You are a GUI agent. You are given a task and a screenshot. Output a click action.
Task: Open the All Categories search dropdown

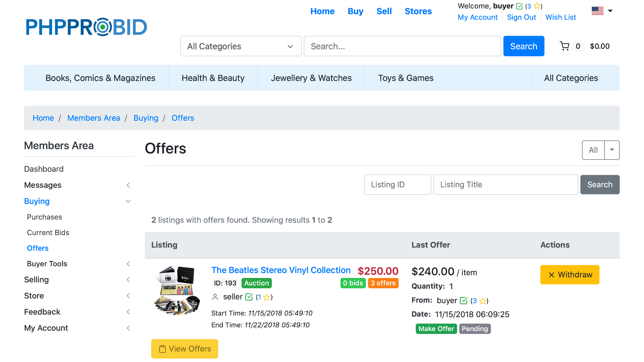point(241,46)
